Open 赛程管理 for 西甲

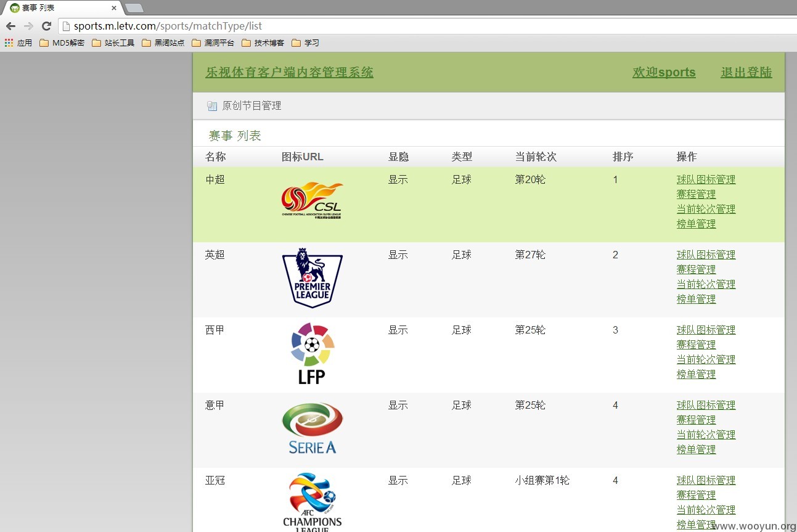pyautogui.click(x=696, y=345)
